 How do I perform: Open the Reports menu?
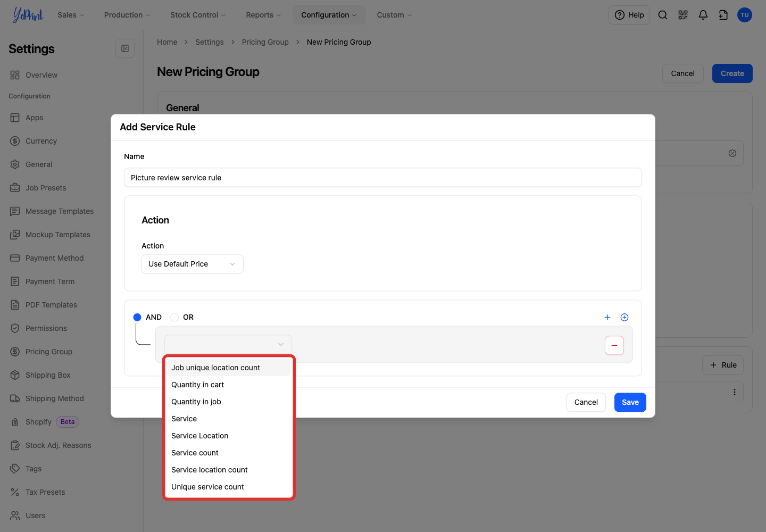click(263, 15)
